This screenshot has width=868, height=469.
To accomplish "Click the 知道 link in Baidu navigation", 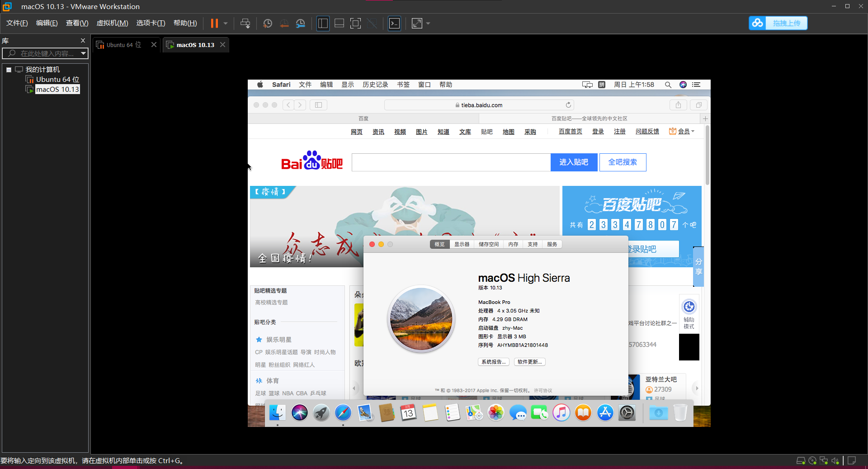I will (x=443, y=132).
